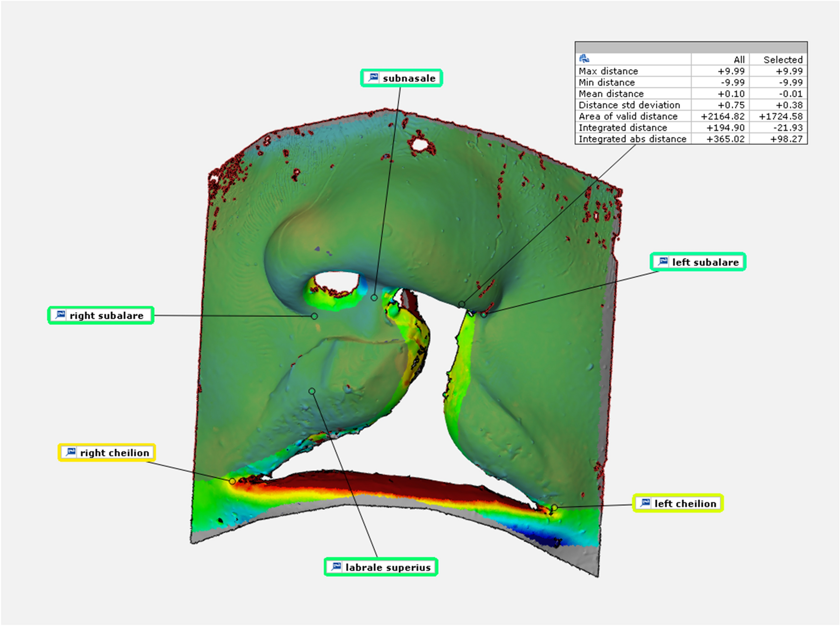Click the flag icon on the left cheilion label

646,503
